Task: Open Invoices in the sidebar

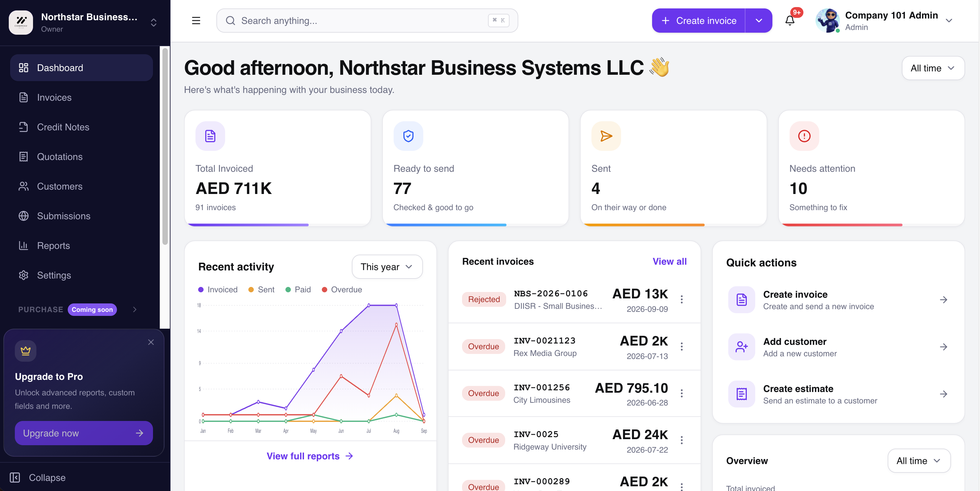Action: (x=82, y=97)
